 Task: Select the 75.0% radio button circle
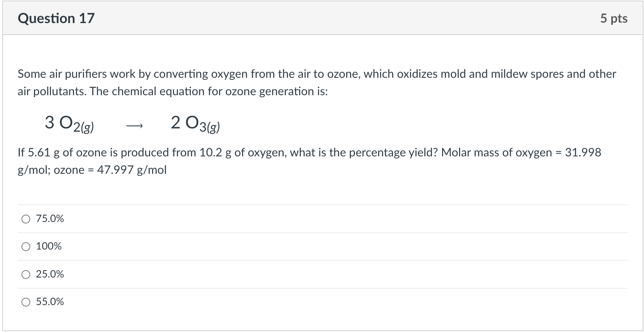pos(26,219)
